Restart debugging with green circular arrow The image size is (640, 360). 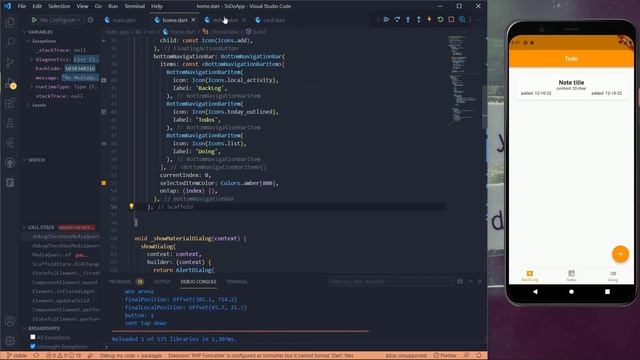tap(440, 20)
